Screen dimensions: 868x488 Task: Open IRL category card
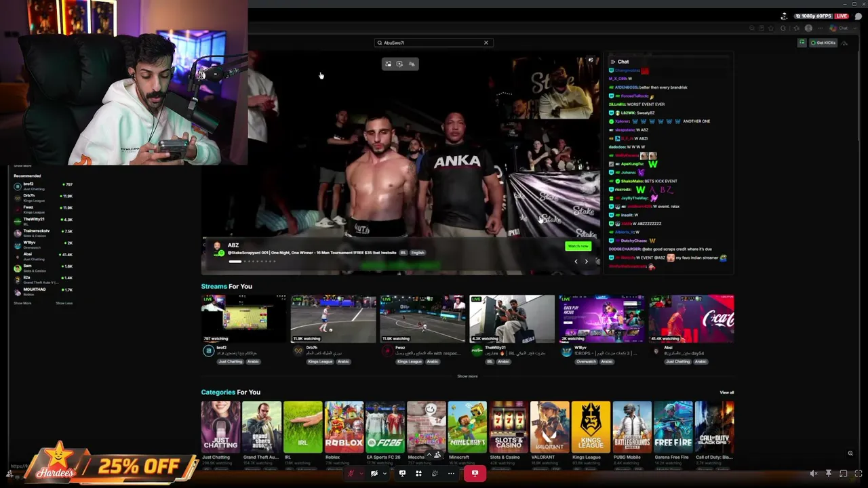tap(302, 427)
